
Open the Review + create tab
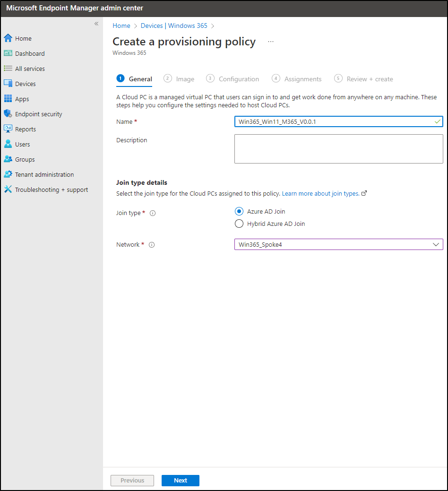[364, 79]
